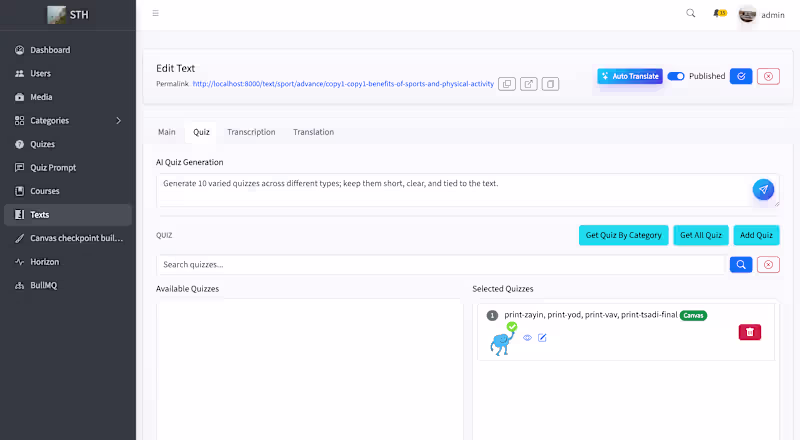Open Canvas checkpoint builder item

tap(68, 238)
